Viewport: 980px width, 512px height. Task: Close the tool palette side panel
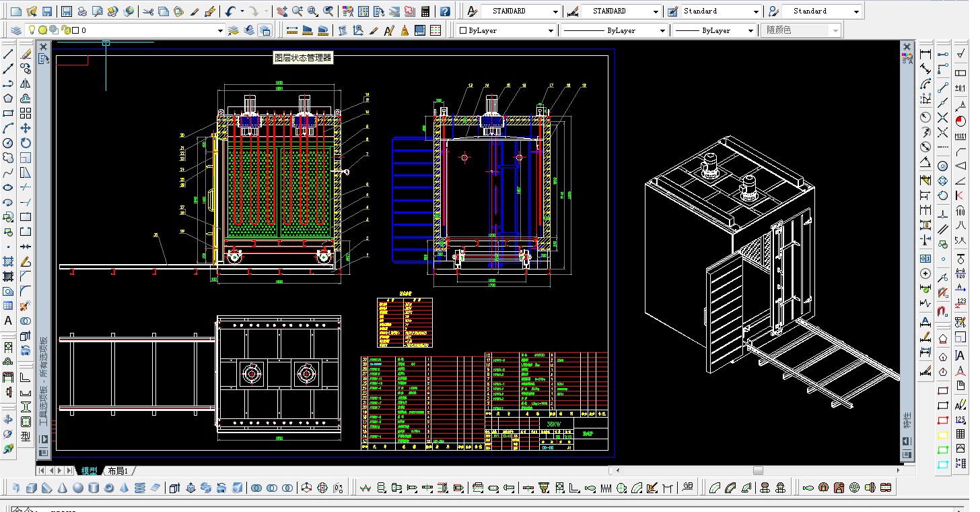(x=43, y=46)
